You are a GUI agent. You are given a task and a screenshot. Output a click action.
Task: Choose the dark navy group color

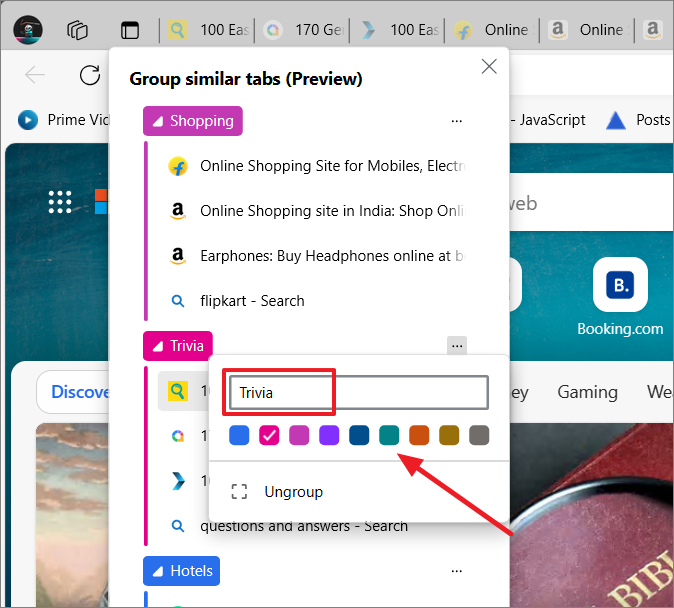pos(359,435)
